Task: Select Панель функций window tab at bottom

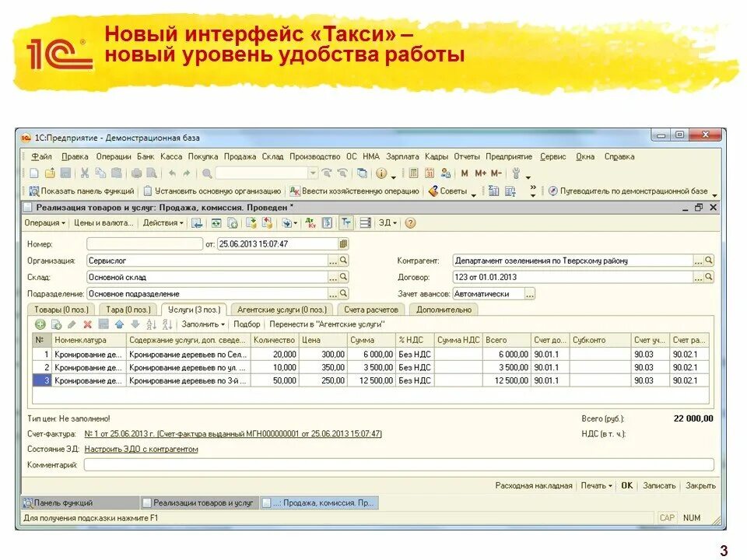Action: pyautogui.click(x=80, y=503)
